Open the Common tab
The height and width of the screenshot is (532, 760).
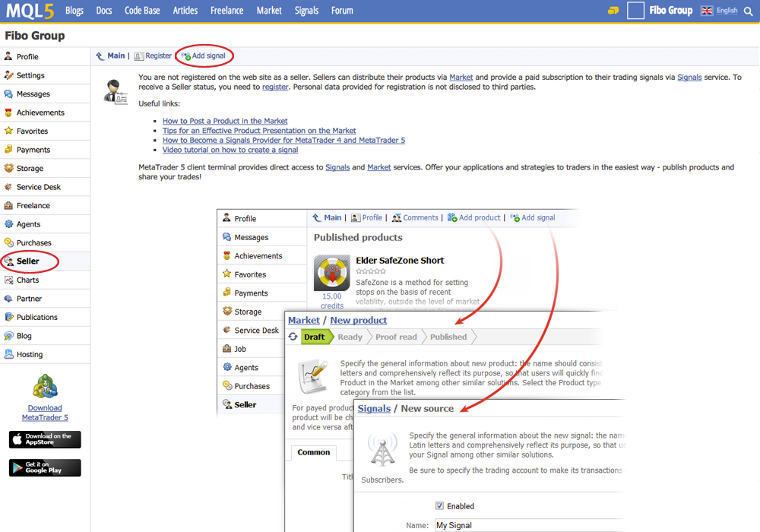pyautogui.click(x=314, y=452)
